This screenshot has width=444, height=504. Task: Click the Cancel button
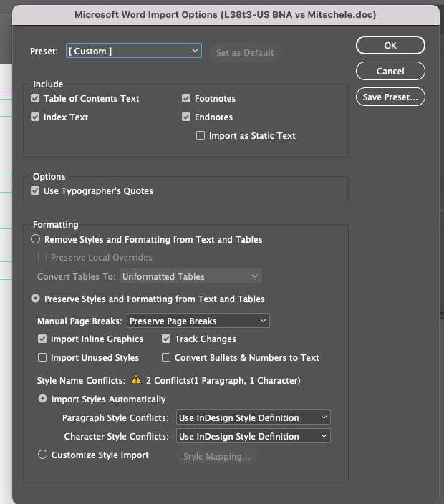click(390, 71)
